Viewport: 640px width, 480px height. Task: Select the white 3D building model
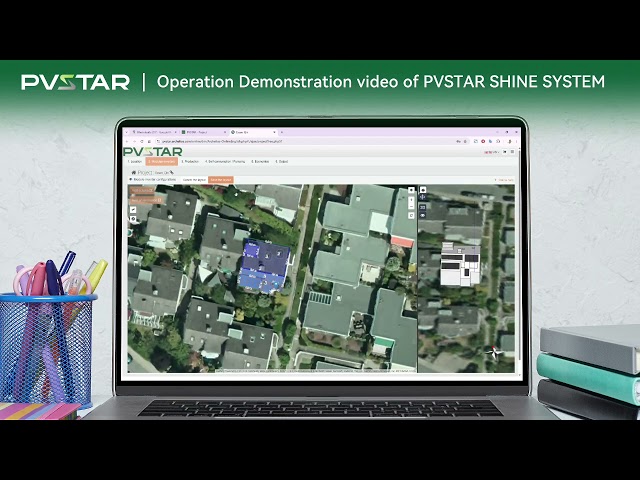[x=460, y=264]
